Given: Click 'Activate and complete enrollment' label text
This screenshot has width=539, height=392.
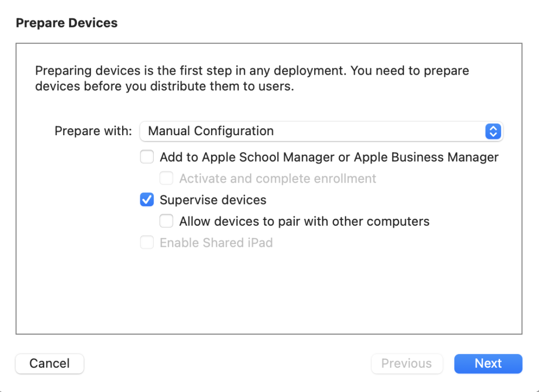Looking at the screenshot, I should click(278, 179).
